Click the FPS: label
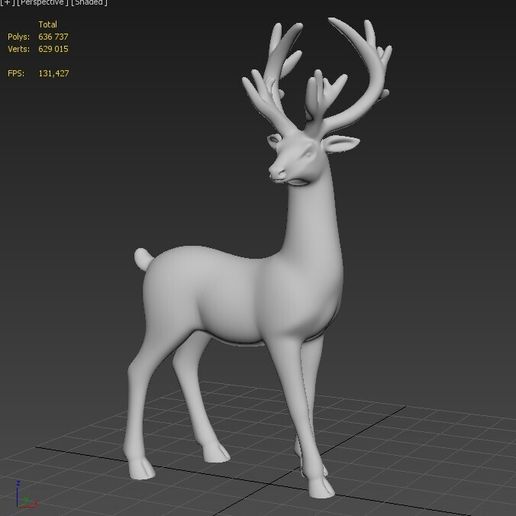 pyautogui.click(x=16, y=73)
